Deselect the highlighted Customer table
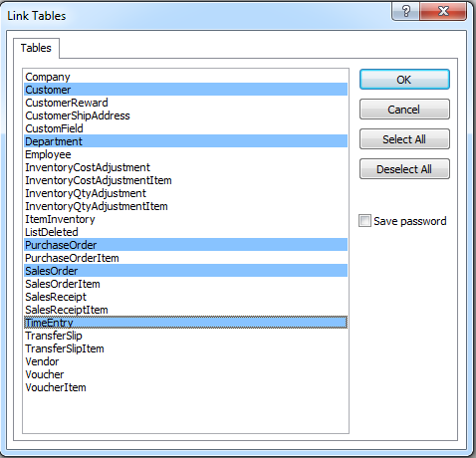Screen dimensions: 476x458 (x=186, y=90)
